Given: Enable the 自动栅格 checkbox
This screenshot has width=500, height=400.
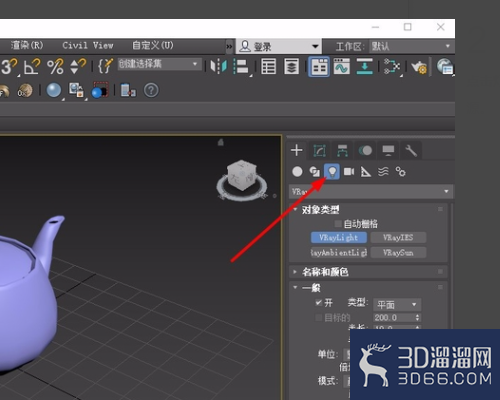Looking at the screenshot, I should pos(338,223).
